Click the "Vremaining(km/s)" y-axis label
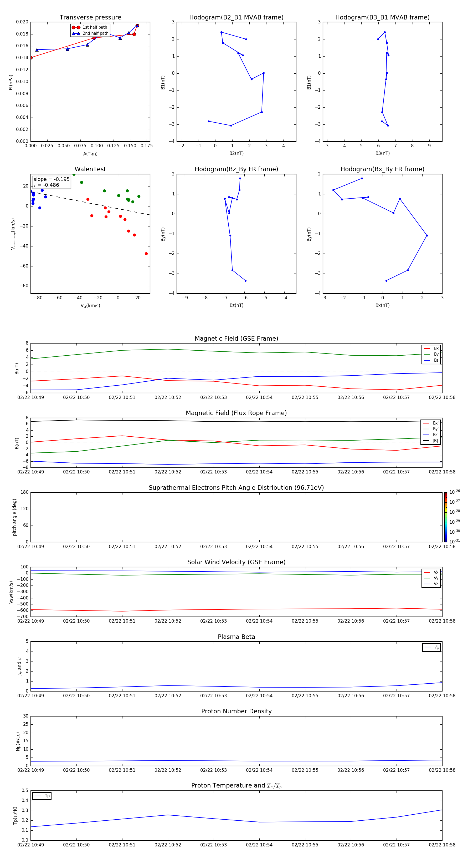Screen dimensions: 473x868 pos(13,234)
